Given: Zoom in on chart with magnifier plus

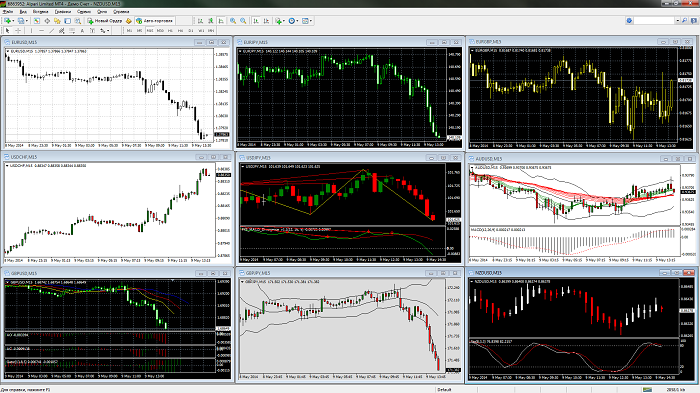Looking at the screenshot, I should tap(233, 21).
